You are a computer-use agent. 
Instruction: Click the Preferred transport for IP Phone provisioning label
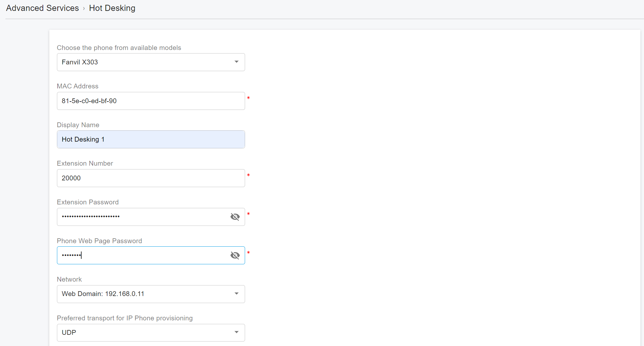point(124,318)
